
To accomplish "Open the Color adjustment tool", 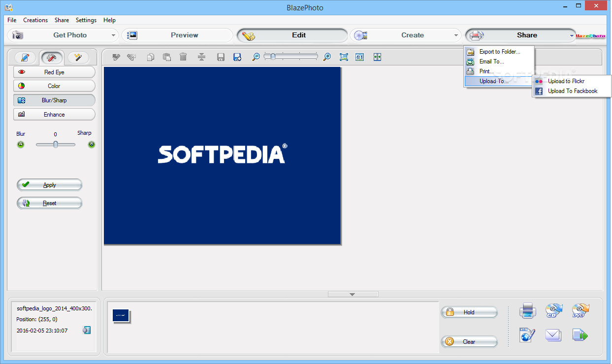I will click(54, 86).
